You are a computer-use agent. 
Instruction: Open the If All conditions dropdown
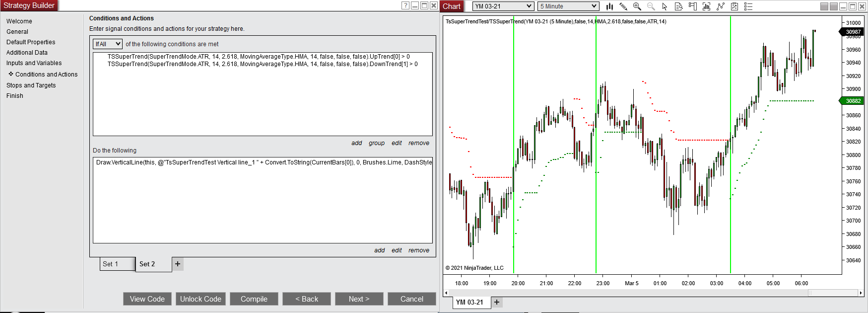coord(107,44)
